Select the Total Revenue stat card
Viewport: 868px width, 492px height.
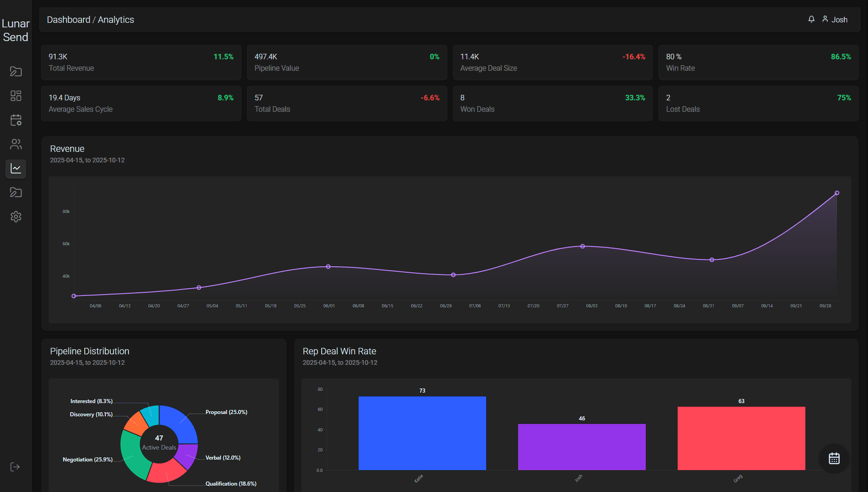pos(141,62)
